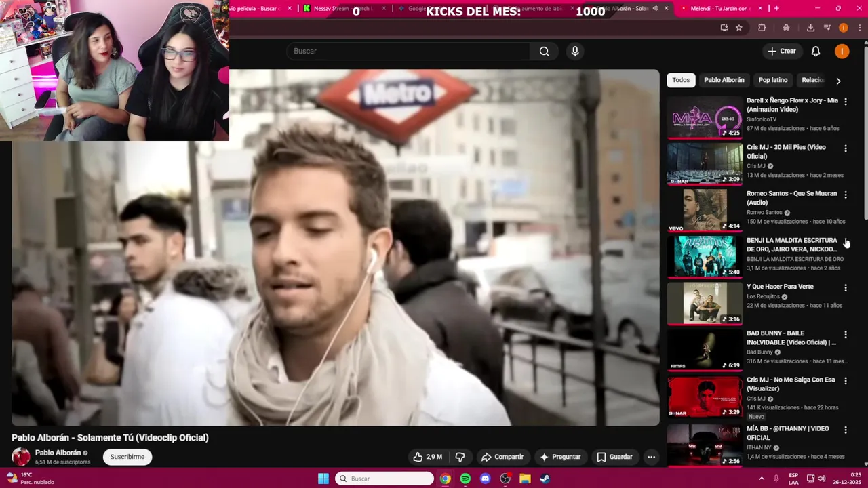
Task: Click the install app icon in address bar
Action: tap(724, 28)
